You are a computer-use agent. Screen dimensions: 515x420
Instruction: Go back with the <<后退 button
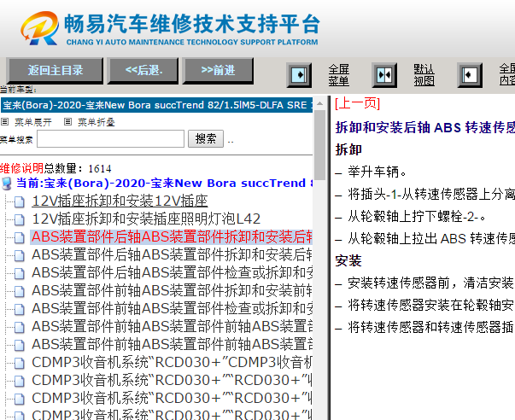[x=143, y=70]
